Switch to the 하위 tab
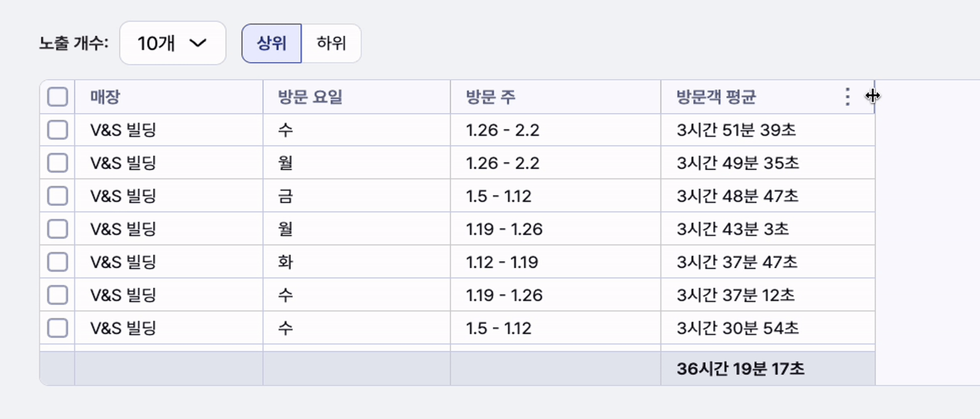 331,43
